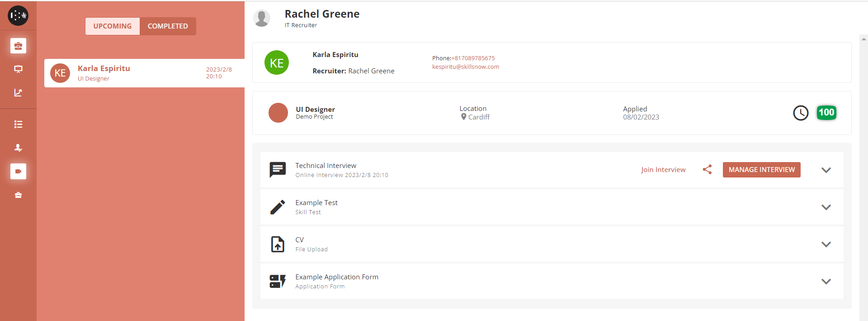This screenshot has width=868, height=321.
Task: Click the video camera icon in sidebar
Action: 18,172
